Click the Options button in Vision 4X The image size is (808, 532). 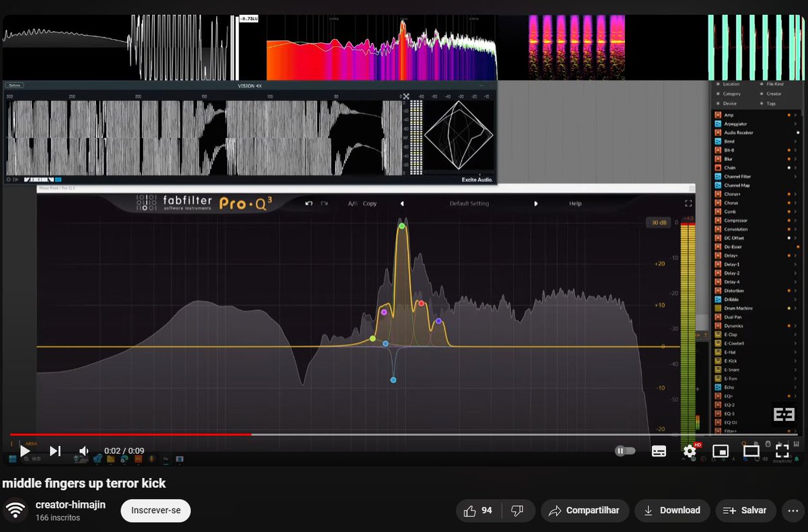15,86
